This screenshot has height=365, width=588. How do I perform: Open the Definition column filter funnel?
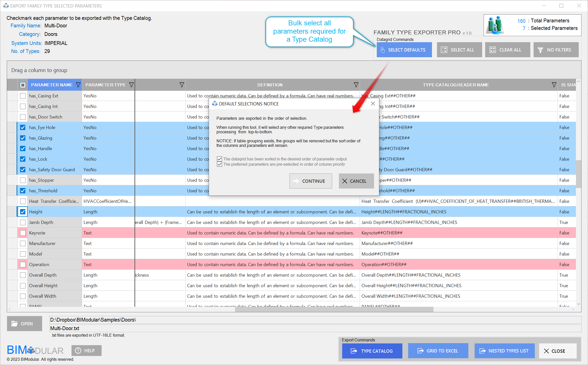tap(356, 85)
